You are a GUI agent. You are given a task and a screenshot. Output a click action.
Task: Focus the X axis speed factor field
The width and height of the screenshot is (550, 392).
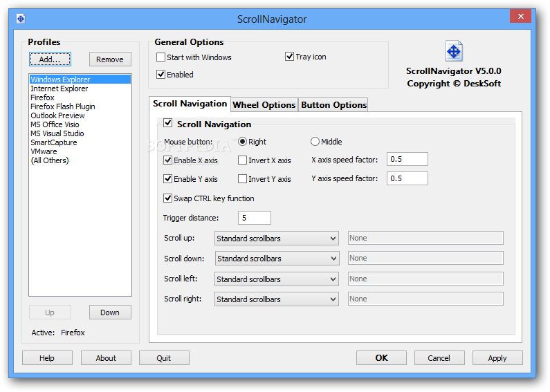(407, 159)
